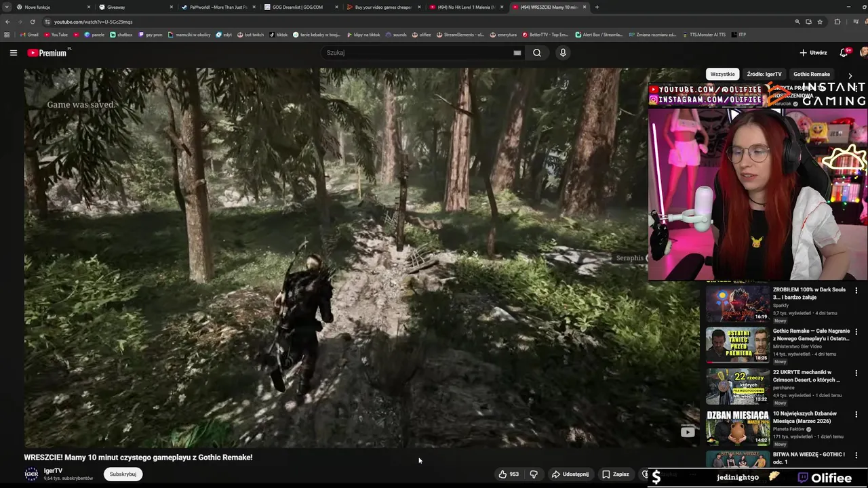Open Ostatni Taniec Przed Premierą thumbnail
Image resolution: width=868 pixels, height=488 pixels.
point(737,344)
